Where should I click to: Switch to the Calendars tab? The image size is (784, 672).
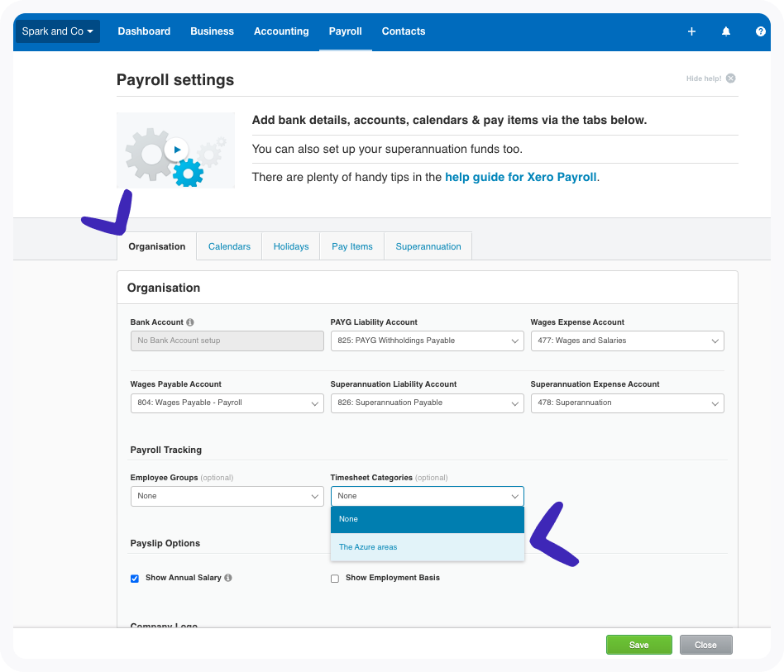pos(229,246)
